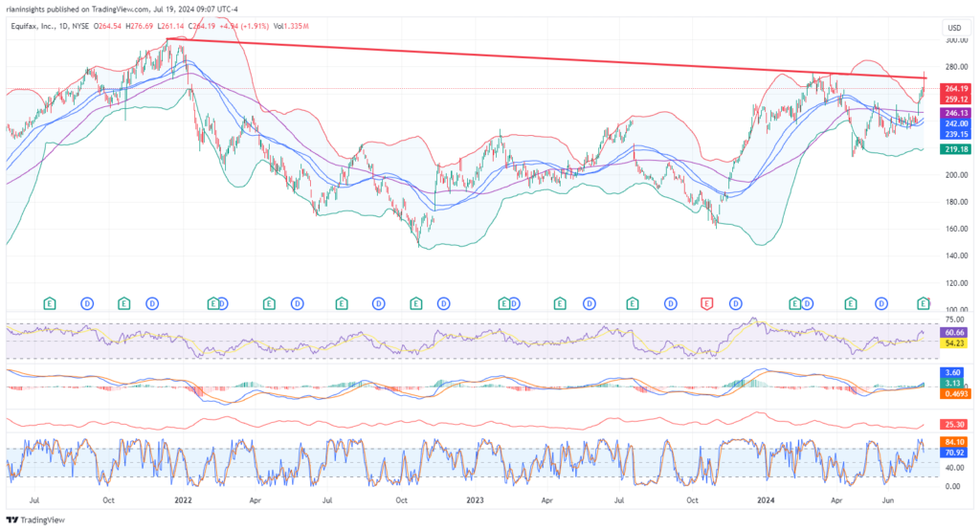Image resolution: width=980 pixels, height=531 pixels.
Task: Click the leftmost blue dividend D marker
Action: point(86,303)
